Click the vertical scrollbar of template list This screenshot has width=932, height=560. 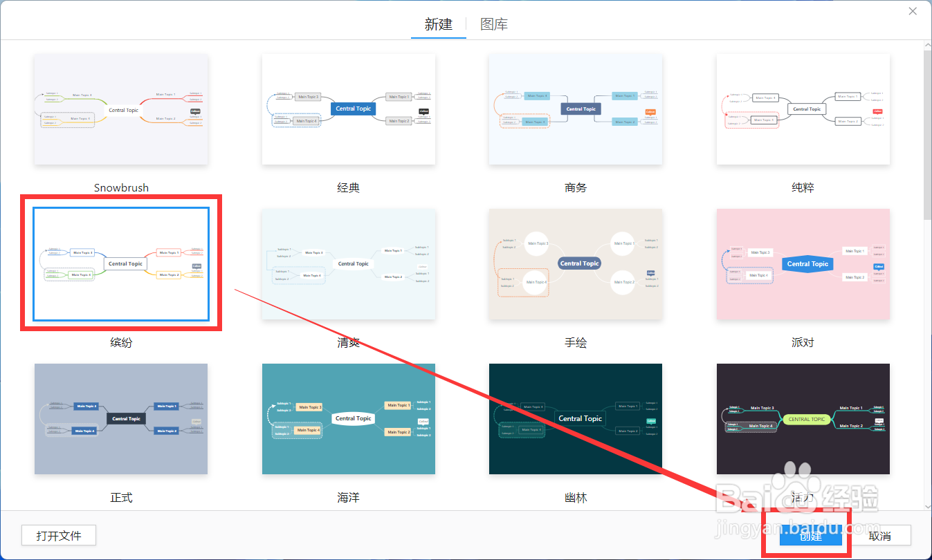[x=927, y=133]
